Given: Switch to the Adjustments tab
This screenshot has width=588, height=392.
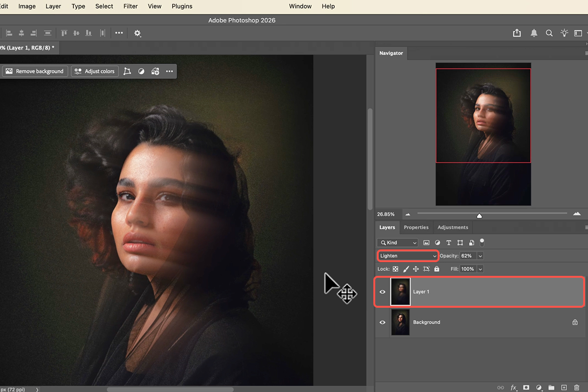Looking at the screenshot, I should (452, 227).
